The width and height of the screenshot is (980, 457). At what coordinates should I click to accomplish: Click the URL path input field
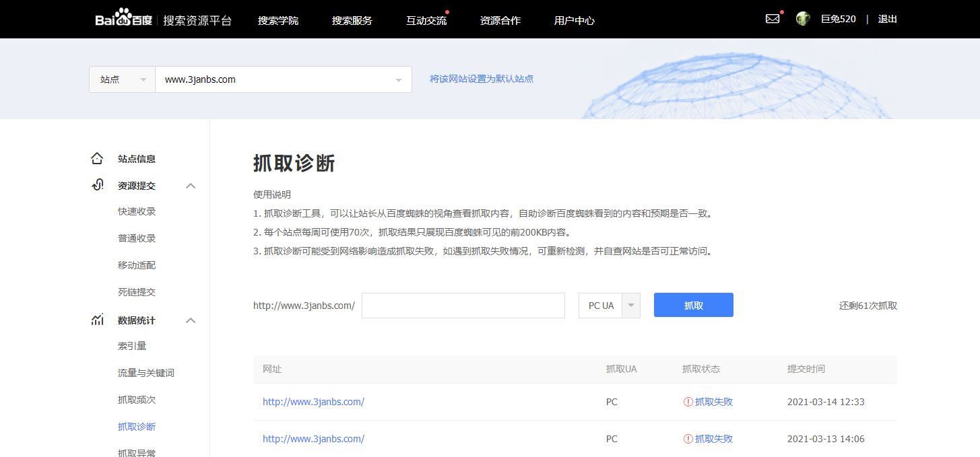(463, 305)
